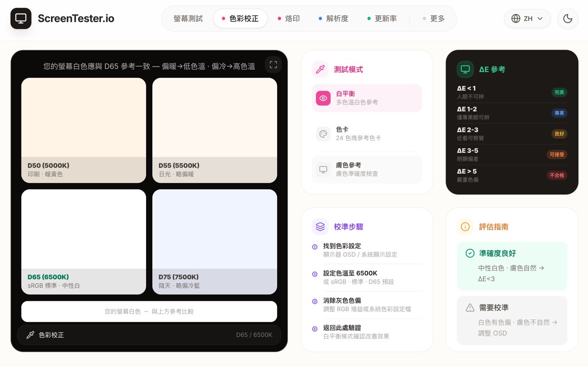Toggle dark mode with the moon icon

pyautogui.click(x=568, y=18)
